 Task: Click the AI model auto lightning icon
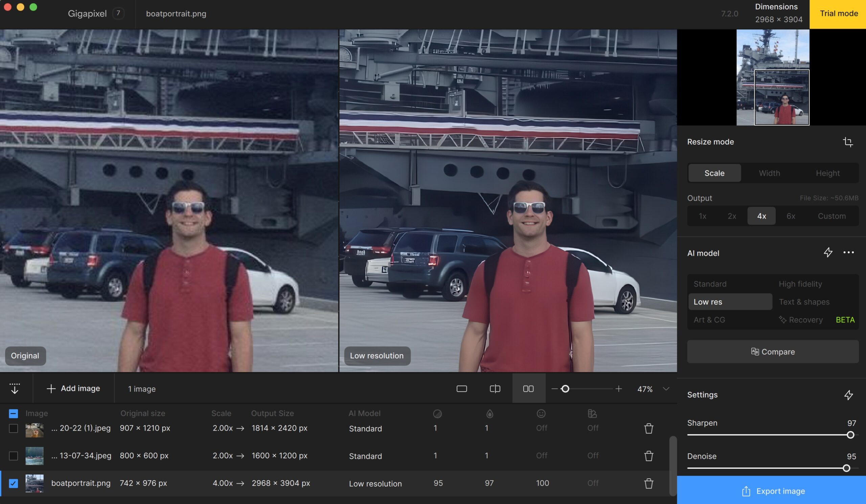click(828, 253)
